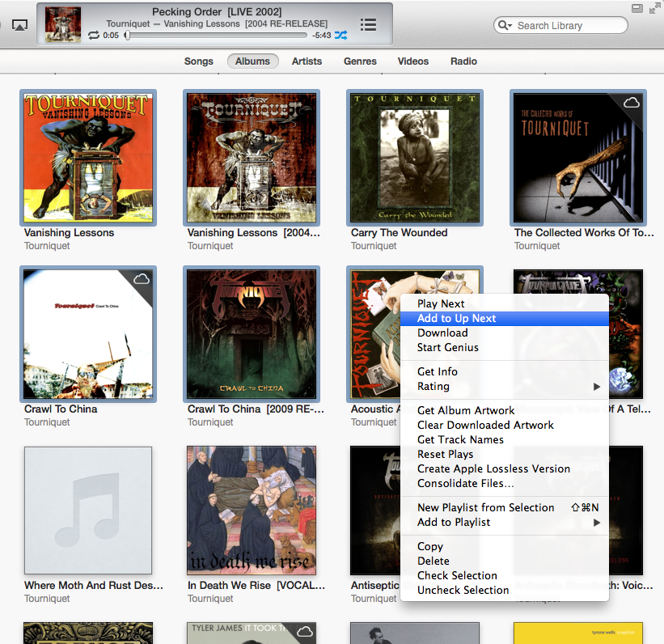664x644 pixels.
Task: Select the white Crawl To China cover
Action: click(88, 334)
